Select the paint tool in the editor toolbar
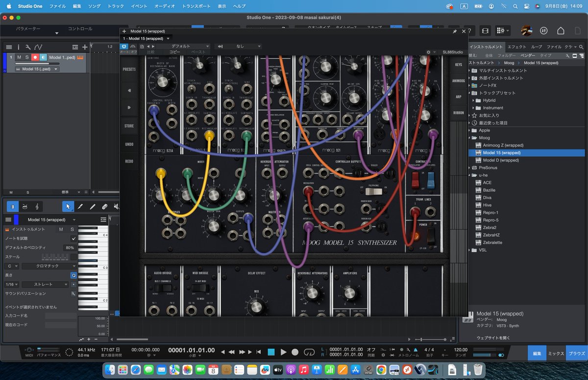This screenshot has width=588, height=380. pos(93,207)
